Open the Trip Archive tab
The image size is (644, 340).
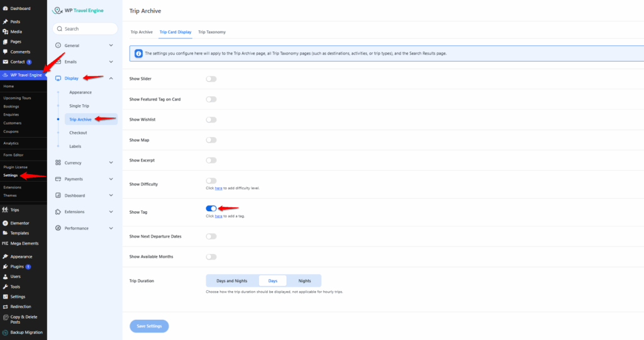(x=142, y=31)
